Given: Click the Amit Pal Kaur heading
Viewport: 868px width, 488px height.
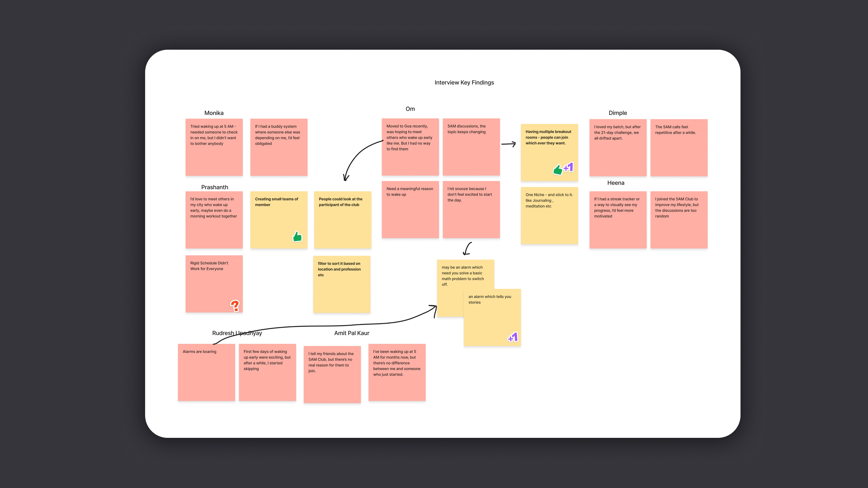Looking at the screenshot, I should click(351, 333).
